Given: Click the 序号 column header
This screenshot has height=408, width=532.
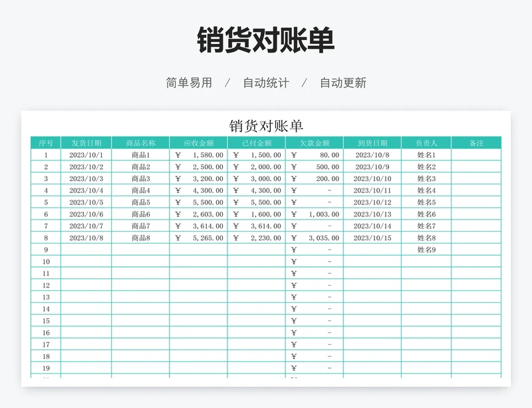Looking at the screenshot, I should coord(46,143).
